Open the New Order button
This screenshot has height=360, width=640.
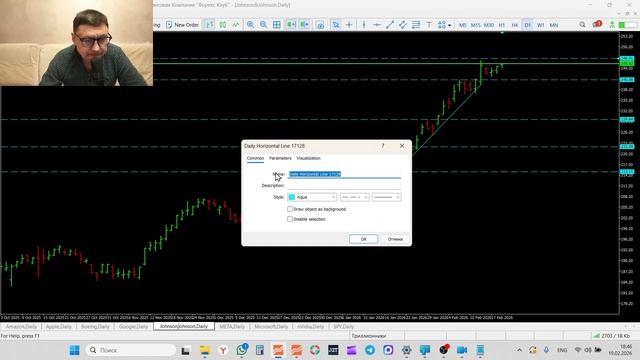(x=182, y=25)
